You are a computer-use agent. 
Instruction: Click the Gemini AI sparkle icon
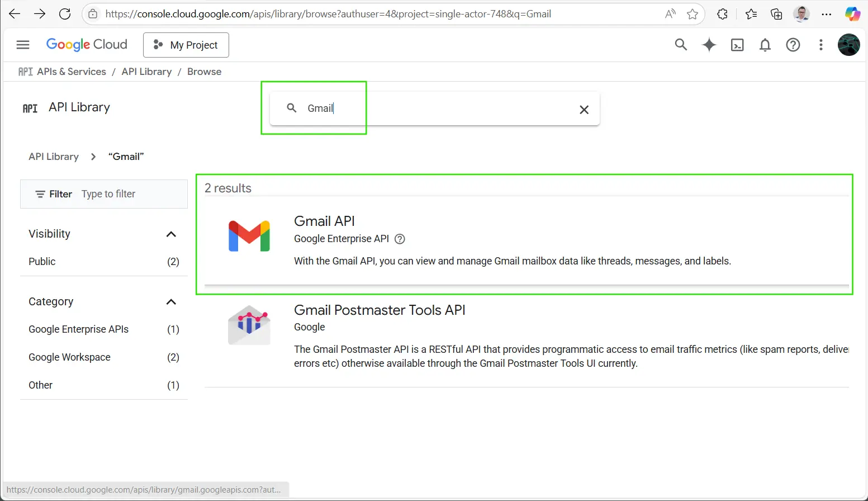709,45
